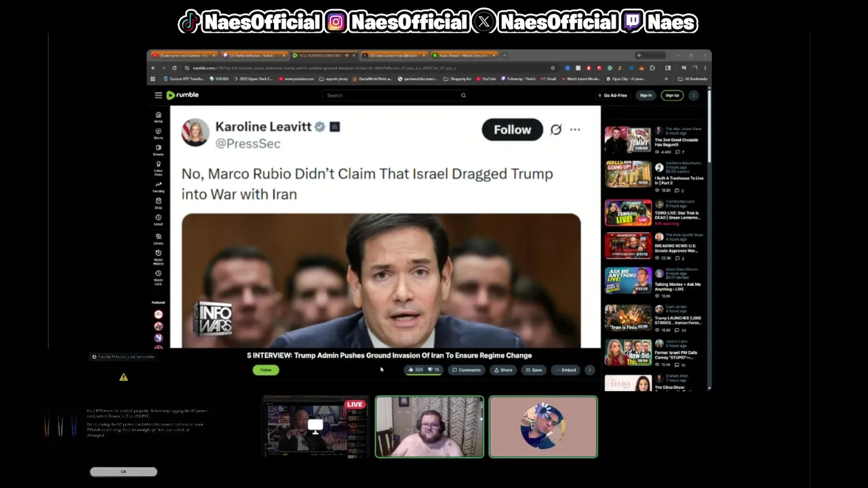Screen dimensions: 868x488
Task: Click the @PressSec handle
Action: click(248, 144)
